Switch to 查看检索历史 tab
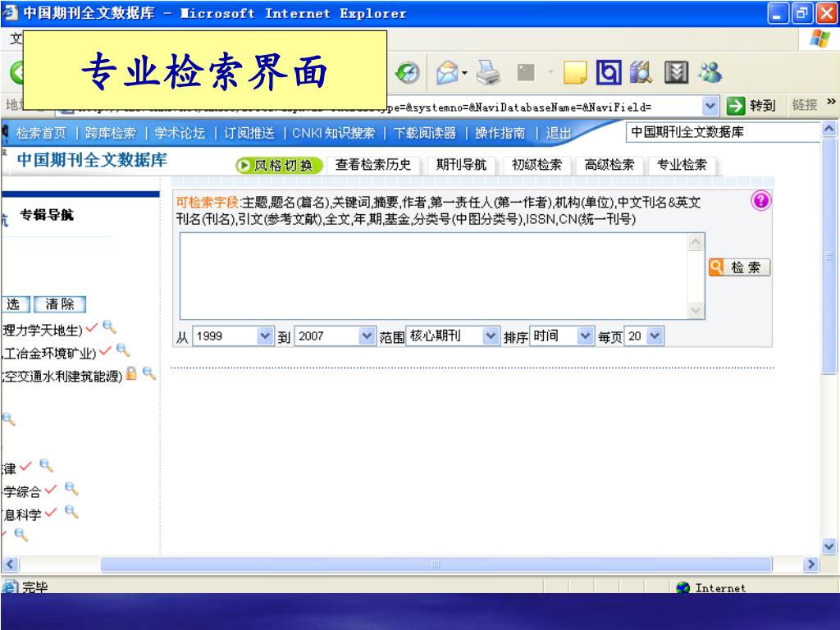The width and height of the screenshot is (840, 630). pyautogui.click(x=373, y=164)
